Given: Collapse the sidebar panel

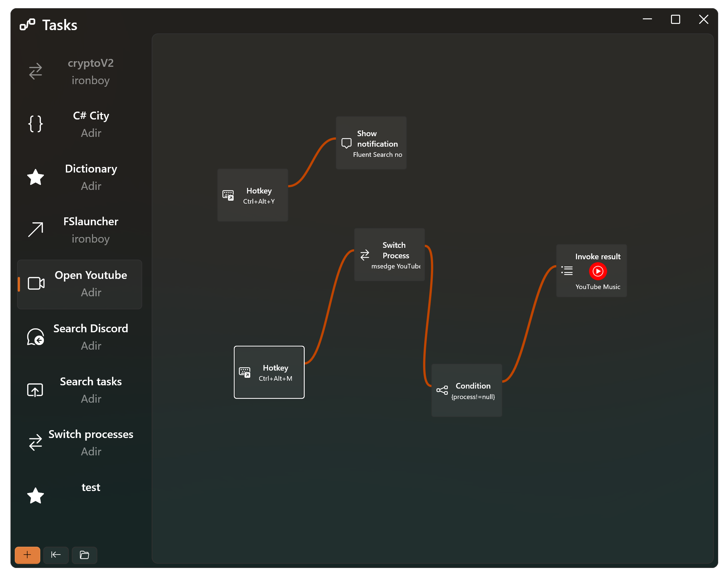Looking at the screenshot, I should (x=56, y=555).
